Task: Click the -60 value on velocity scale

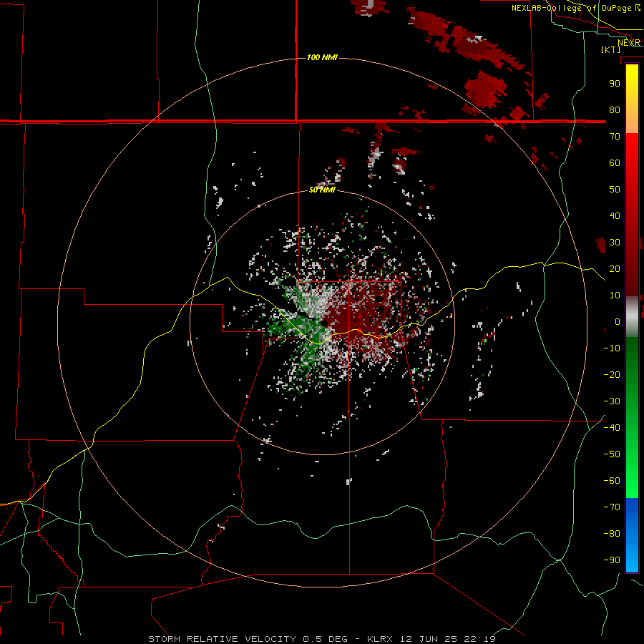Action: (x=612, y=481)
